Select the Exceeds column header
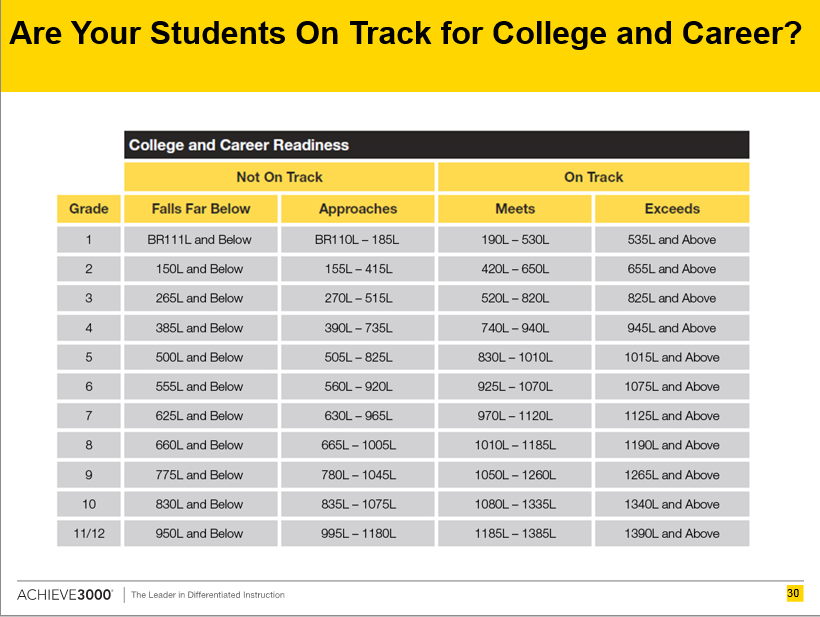This screenshot has height=617, width=820. point(672,209)
